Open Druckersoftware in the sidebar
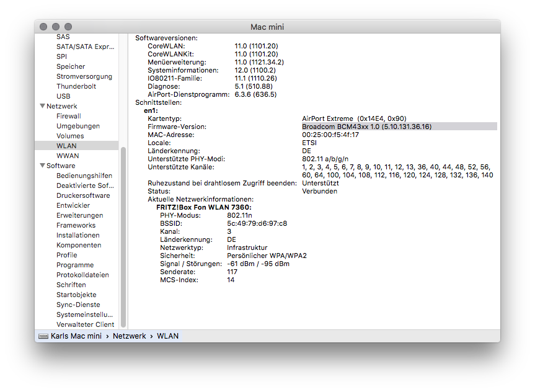Image resolution: width=535 pixels, height=392 pixels. [x=83, y=195]
